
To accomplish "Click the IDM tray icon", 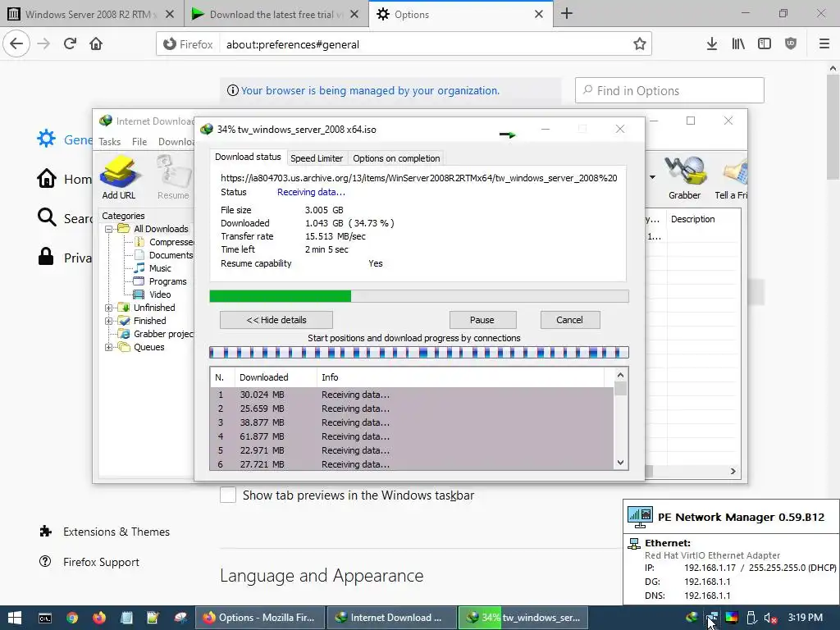I will click(x=692, y=618).
